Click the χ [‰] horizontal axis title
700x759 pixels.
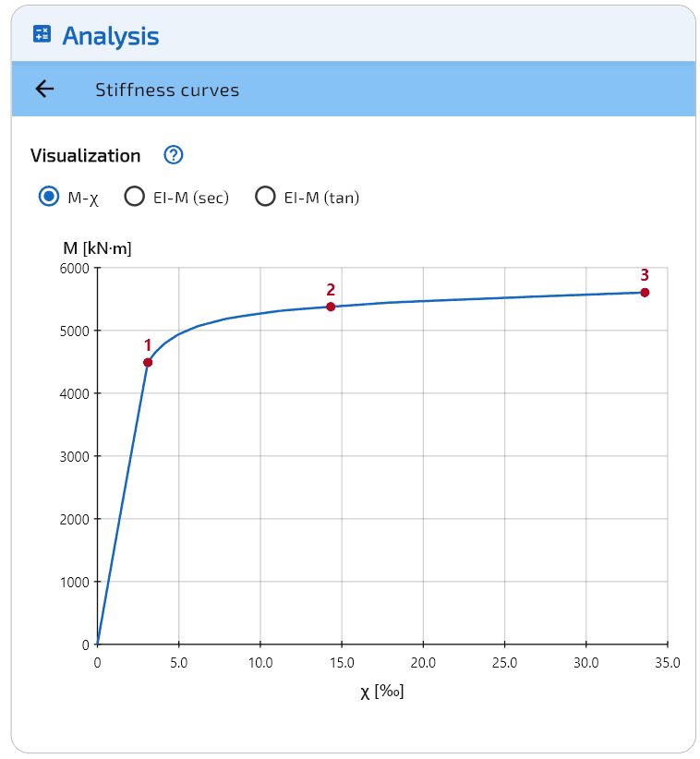(x=381, y=692)
